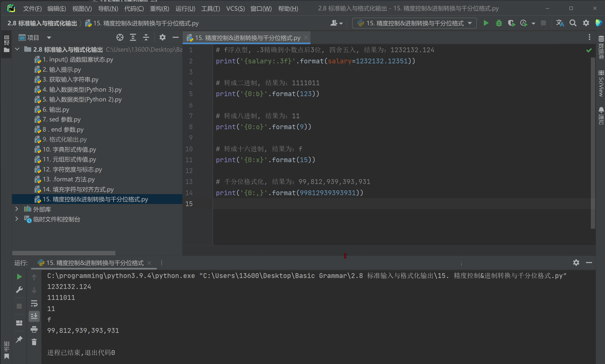Click up arrow in run console toolbar
Viewport: 605px width, 364px height.
tap(34, 277)
